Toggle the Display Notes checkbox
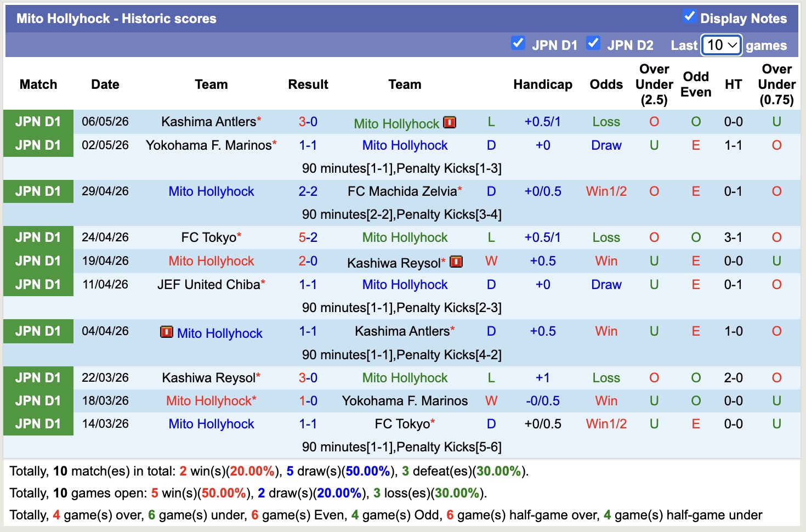The image size is (806, 532). [689, 16]
